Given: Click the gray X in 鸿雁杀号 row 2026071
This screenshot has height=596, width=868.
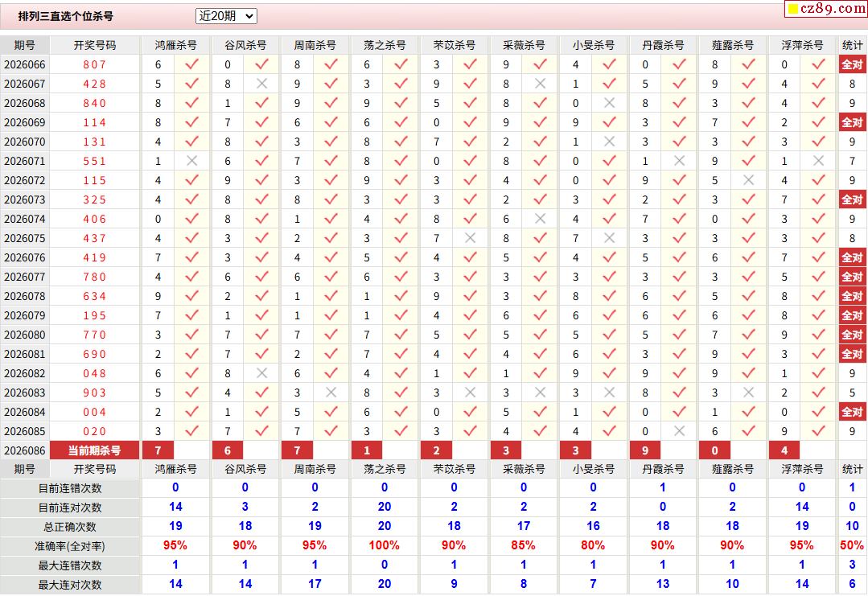Looking at the screenshot, I should [191, 161].
